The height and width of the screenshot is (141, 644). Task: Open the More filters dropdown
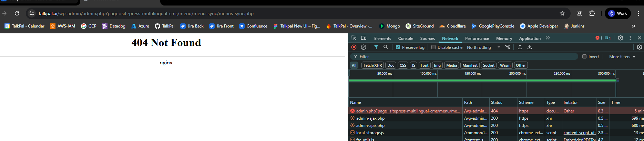pos(622,57)
